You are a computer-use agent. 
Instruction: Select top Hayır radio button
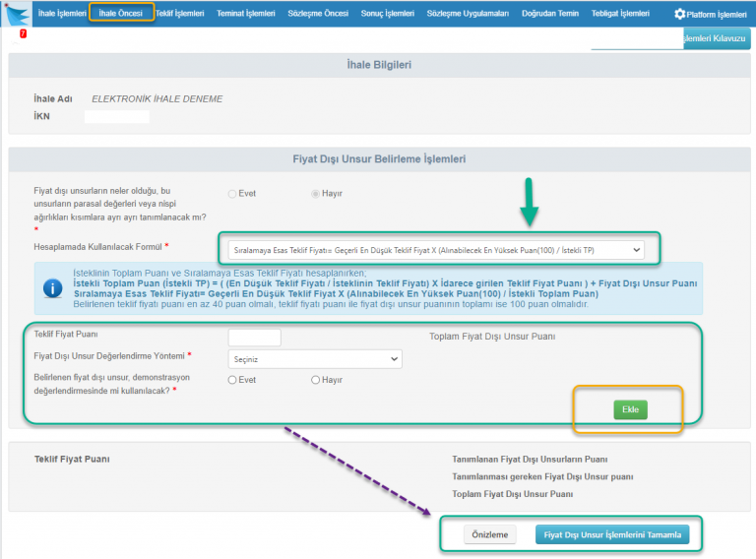[316, 194]
